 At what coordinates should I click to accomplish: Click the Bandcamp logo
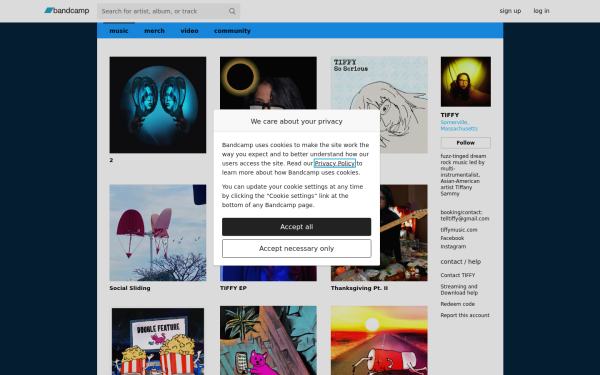(x=67, y=11)
